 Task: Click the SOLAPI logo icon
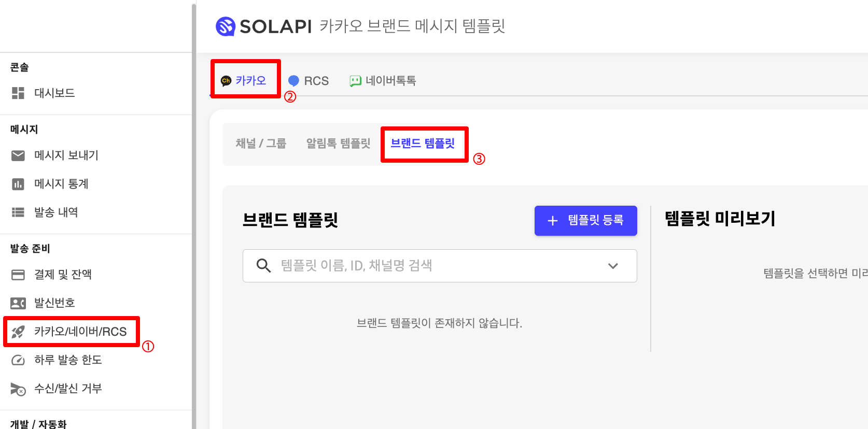(226, 26)
